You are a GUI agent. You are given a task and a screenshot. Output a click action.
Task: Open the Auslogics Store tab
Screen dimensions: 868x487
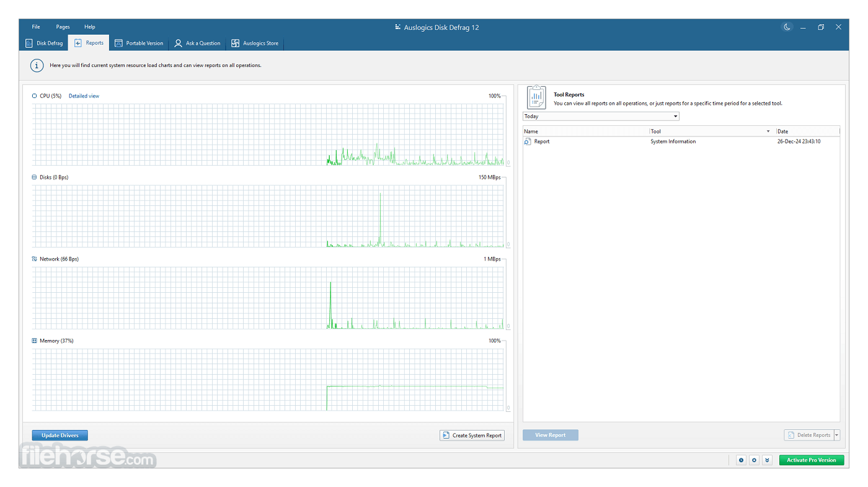click(x=255, y=43)
